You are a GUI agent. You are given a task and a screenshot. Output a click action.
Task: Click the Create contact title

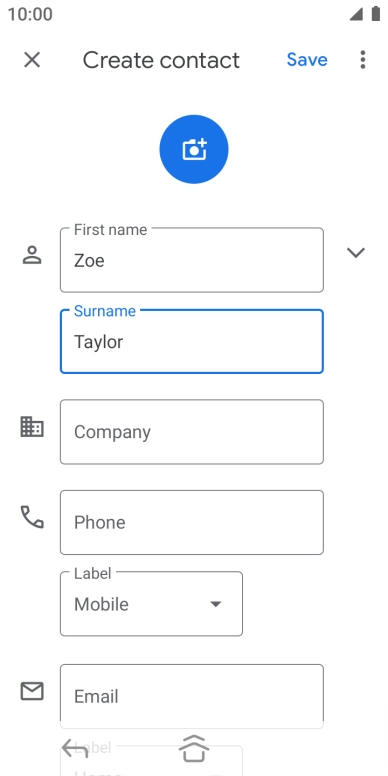[161, 60]
